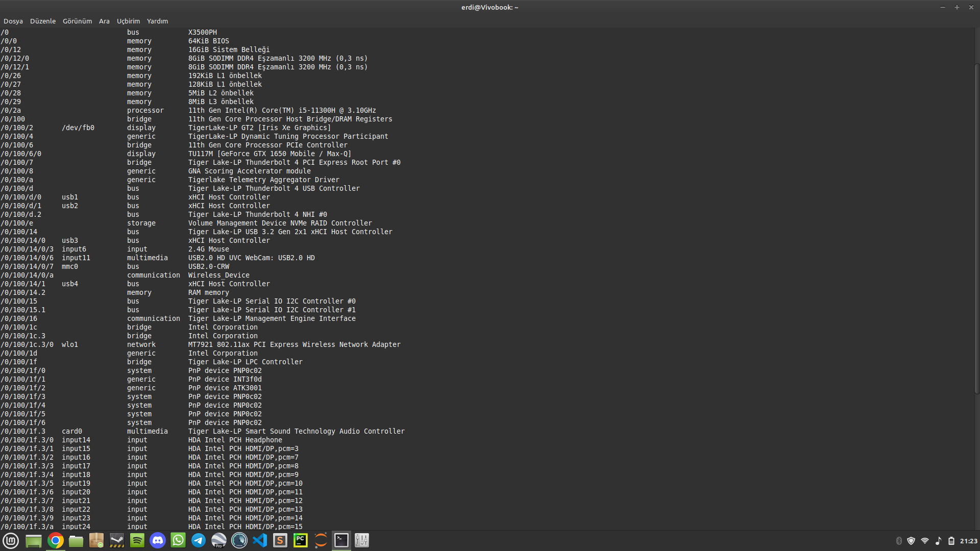Open the Yardım menu
The height and width of the screenshot is (551, 980).
point(157,21)
